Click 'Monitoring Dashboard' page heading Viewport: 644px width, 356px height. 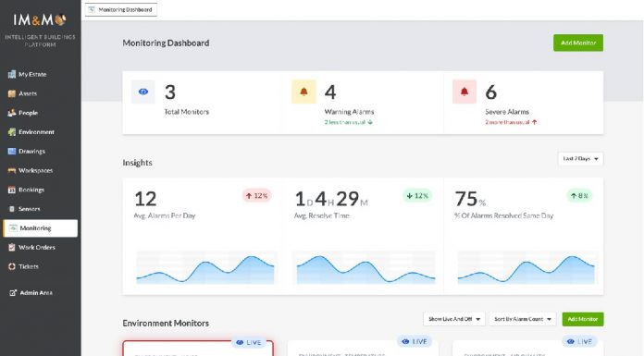[x=166, y=43]
